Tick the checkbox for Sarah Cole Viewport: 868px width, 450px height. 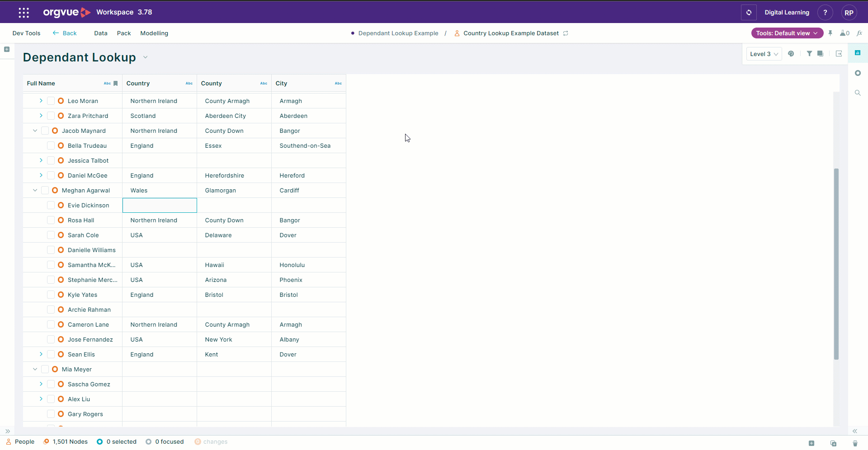[x=51, y=235]
